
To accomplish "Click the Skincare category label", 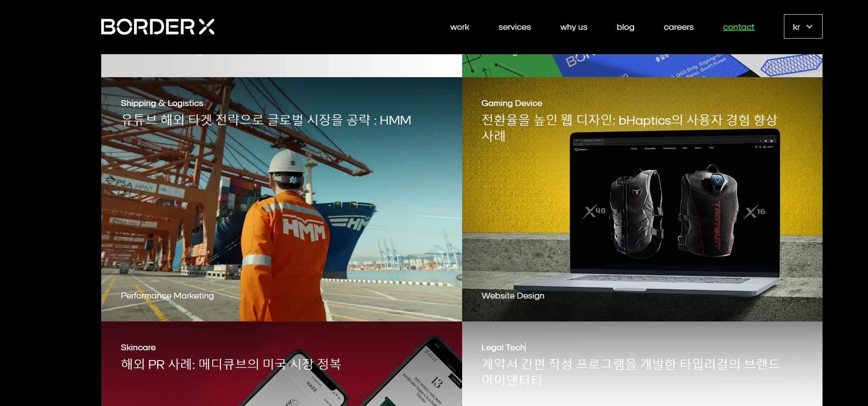I will (138, 347).
